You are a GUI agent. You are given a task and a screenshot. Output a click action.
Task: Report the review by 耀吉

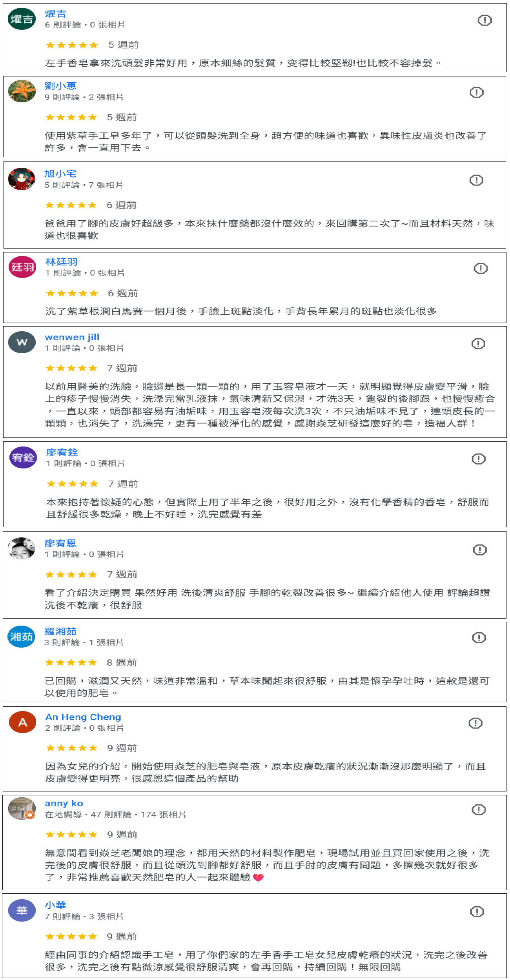click(x=484, y=20)
